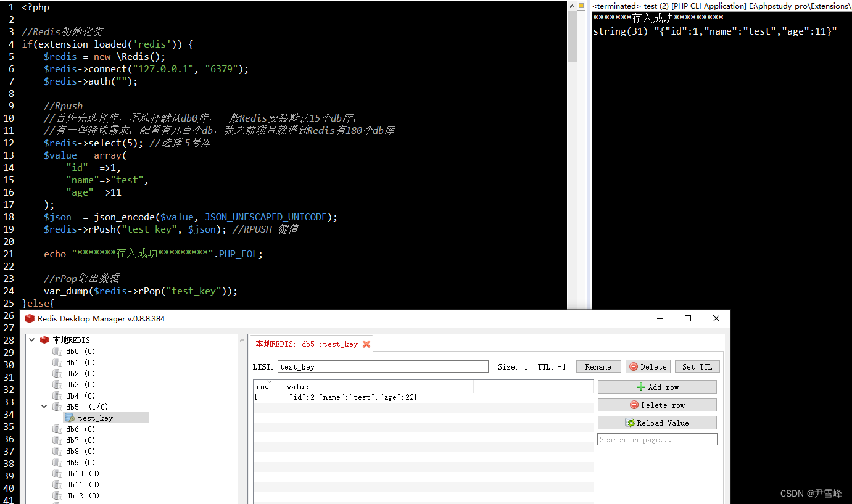Click the terminated test (2) console title
The width and height of the screenshot is (852, 504).
721,6
